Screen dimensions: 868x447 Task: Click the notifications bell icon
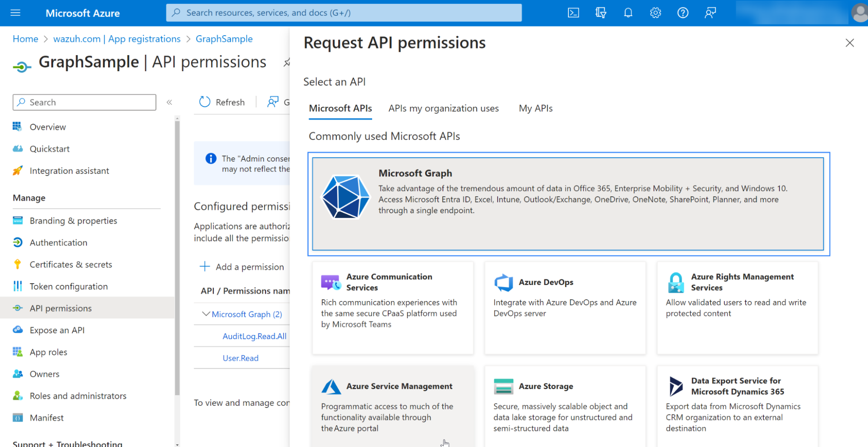[628, 13]
